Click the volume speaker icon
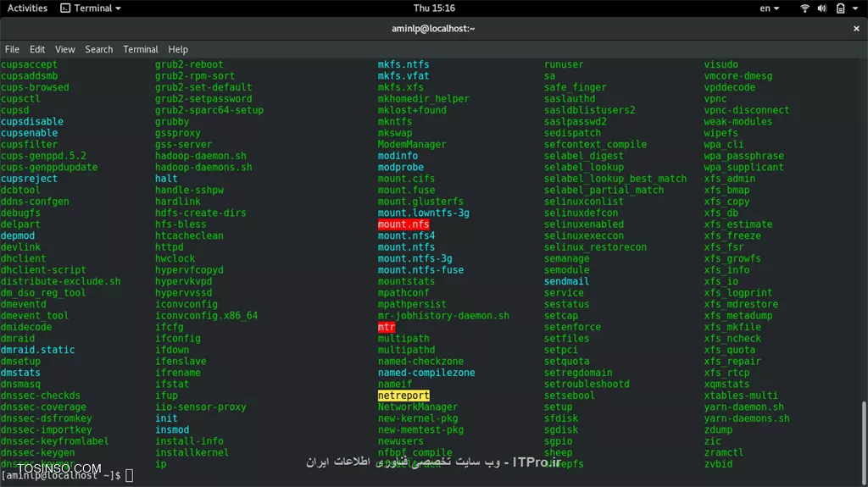The width and height of the screenshot is (868, 487). point(822,8)
